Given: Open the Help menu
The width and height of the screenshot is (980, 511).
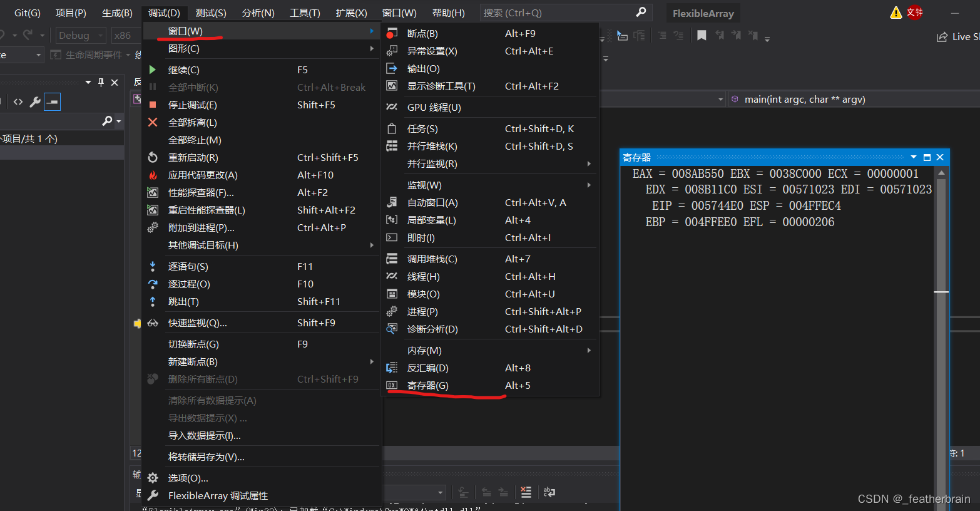Looking at the screenshot, I should (449, 13).
